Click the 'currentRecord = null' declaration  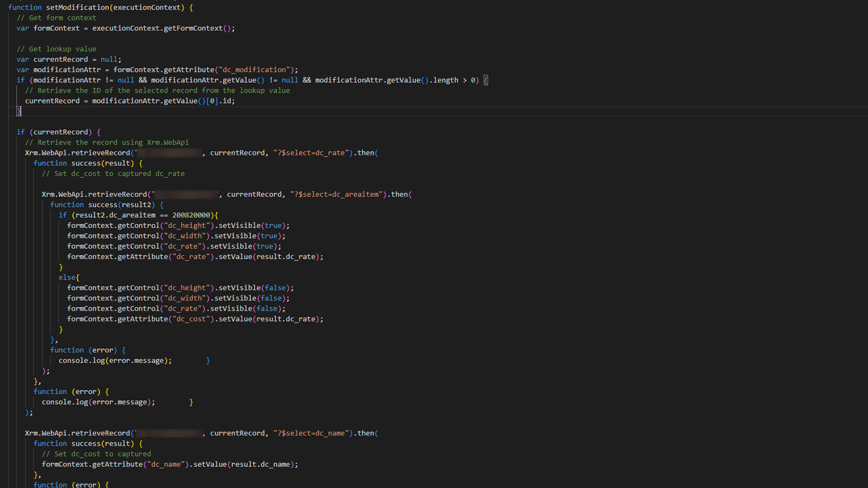click(69, 59)
